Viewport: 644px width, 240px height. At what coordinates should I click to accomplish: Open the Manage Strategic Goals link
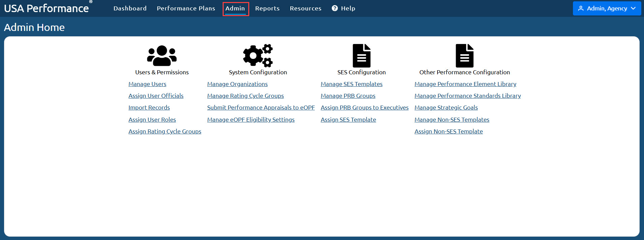click(x=446, y=108)
